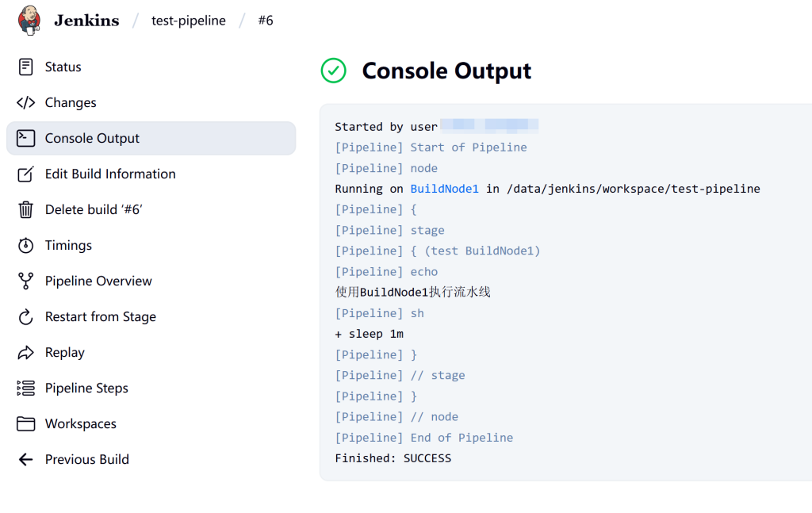Go back using Previous Build arrow icon
This screenshot has height=513, width=812.
26,460
